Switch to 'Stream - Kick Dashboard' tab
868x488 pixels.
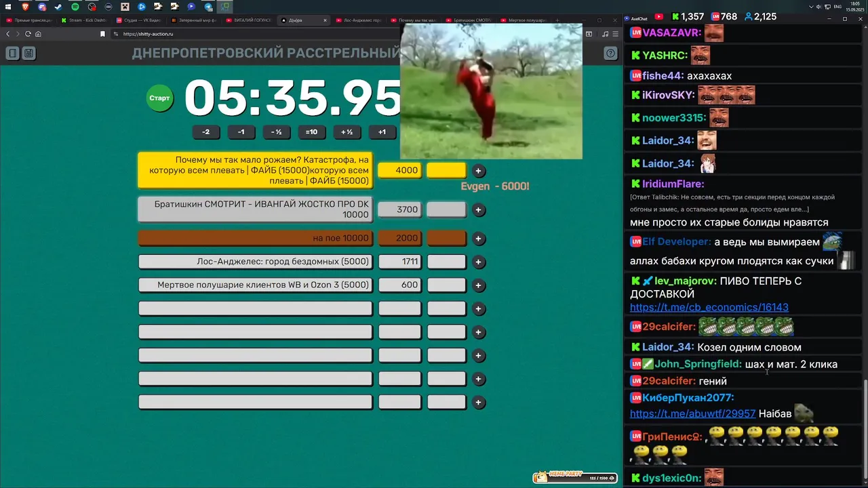coord(83,20)
